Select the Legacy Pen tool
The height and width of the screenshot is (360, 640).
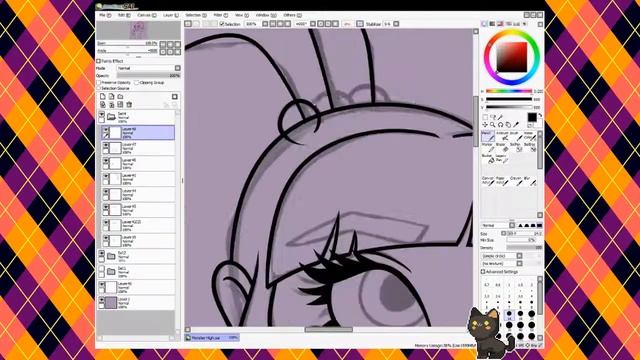[x=502, y=158]
